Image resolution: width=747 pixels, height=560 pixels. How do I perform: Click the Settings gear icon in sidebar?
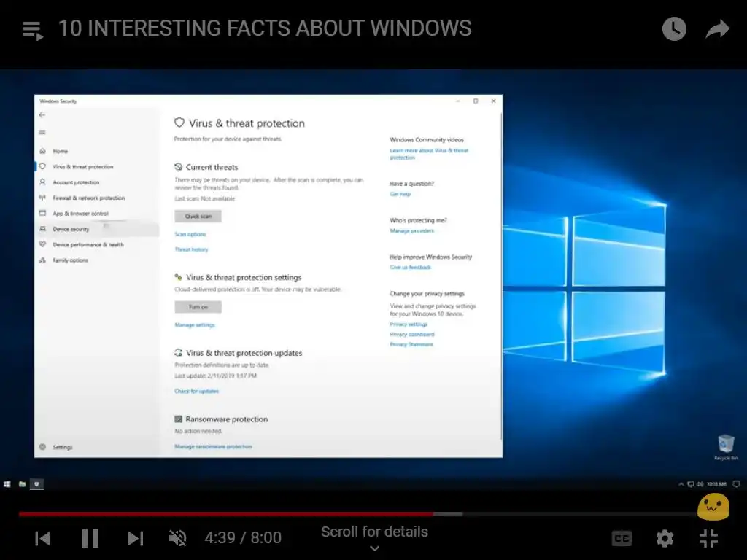[x=42, y=447]
